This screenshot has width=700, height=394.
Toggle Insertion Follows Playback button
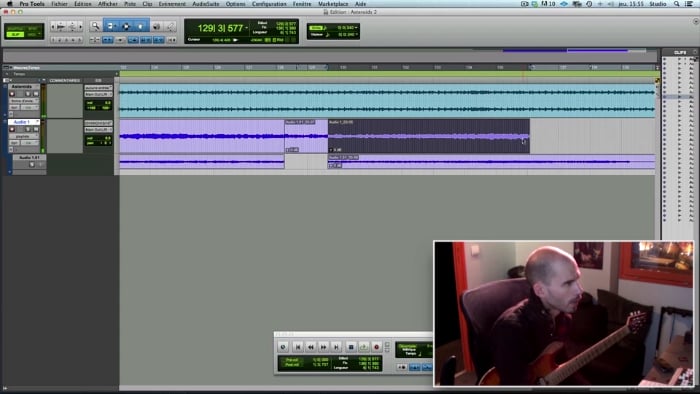pyautogui.click(x=172, y=40)
